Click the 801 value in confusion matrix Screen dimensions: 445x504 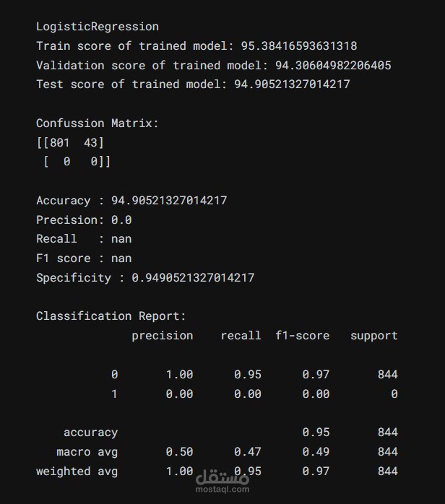(59, 142)
